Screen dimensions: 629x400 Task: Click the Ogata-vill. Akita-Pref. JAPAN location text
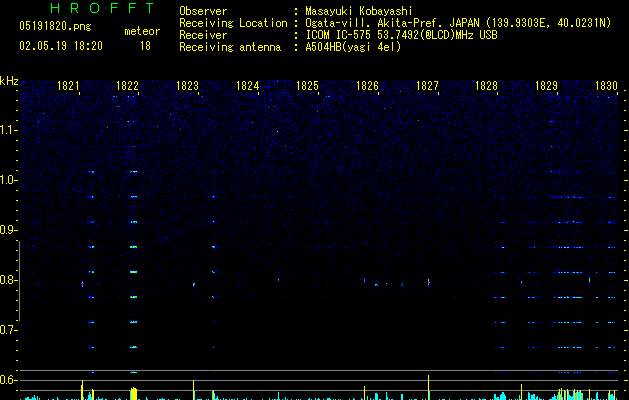tap(458, 23)
